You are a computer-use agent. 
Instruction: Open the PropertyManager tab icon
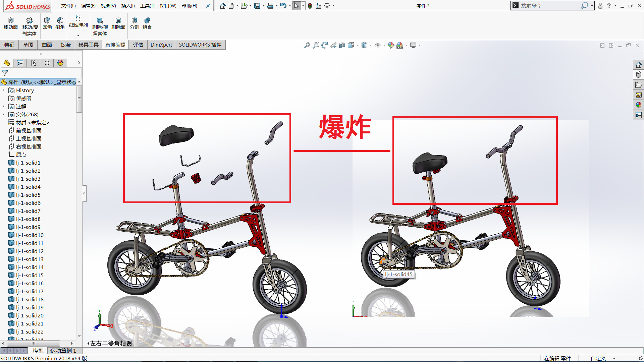click(20, 63)
